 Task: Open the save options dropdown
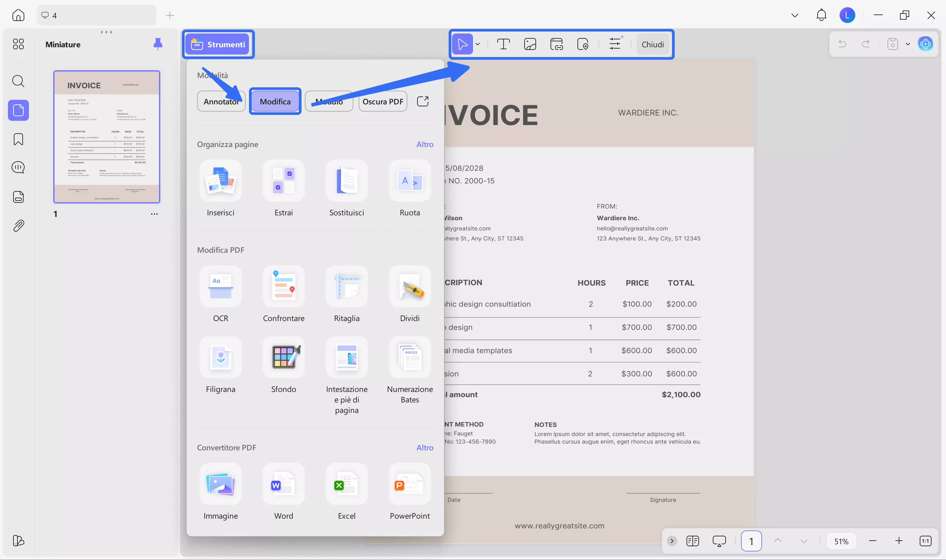908,44
